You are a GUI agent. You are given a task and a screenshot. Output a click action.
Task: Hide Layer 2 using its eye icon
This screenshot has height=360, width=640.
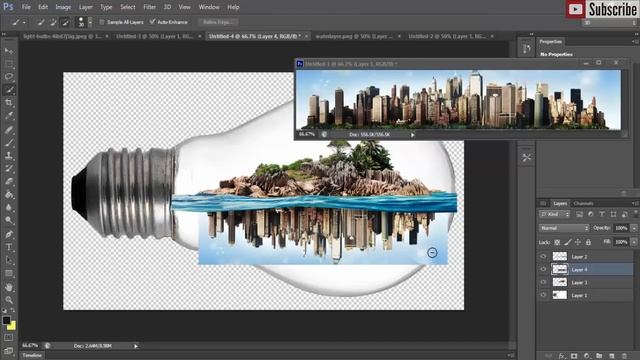(543, 256)
